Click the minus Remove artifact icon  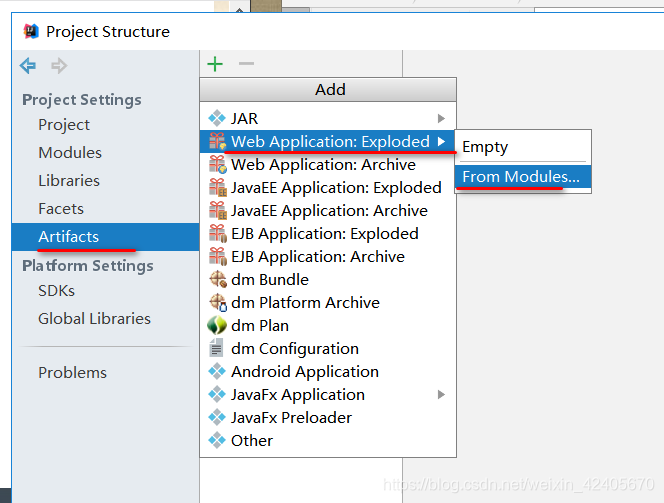(246, 64)
